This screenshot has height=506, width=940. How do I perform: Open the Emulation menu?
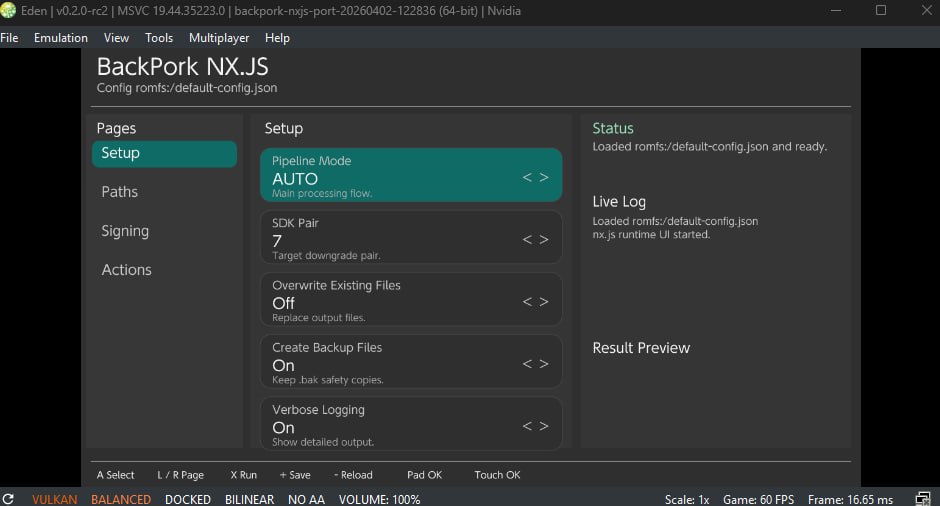tap(61, 38)
